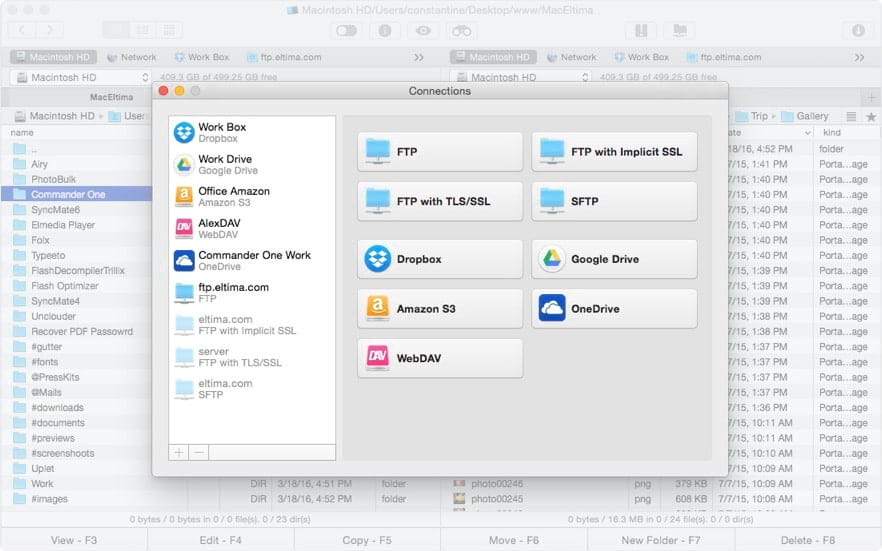The height and width of the screenshot is (551, 882).
Task: Choose the SFTP connection type
Action: (614, 201)
